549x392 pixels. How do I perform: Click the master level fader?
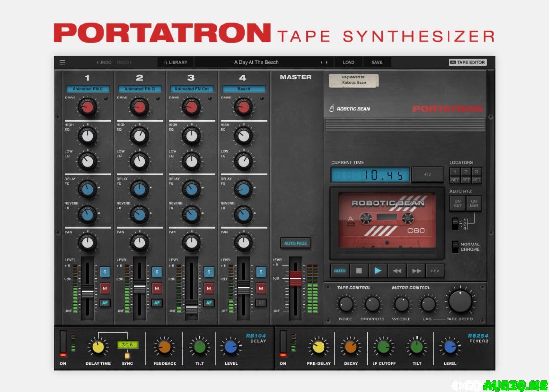(x=296, y=278)
